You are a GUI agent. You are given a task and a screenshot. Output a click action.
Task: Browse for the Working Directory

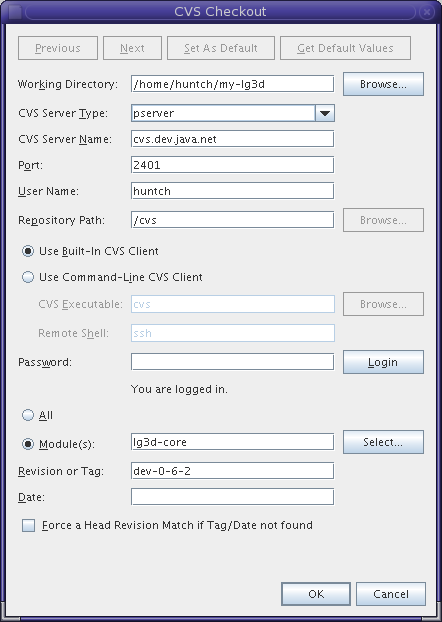pyautogui.click(x=383, y=84)
